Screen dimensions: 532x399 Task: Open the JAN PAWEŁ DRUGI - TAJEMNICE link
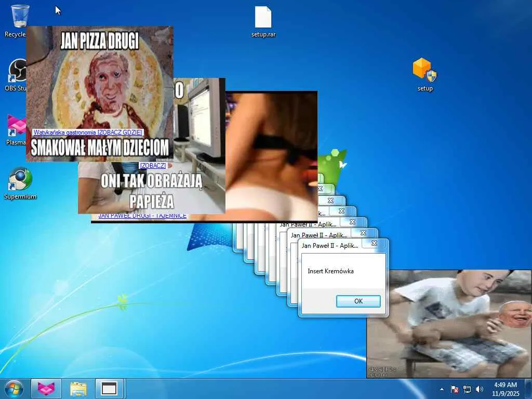tap(142, 216)
